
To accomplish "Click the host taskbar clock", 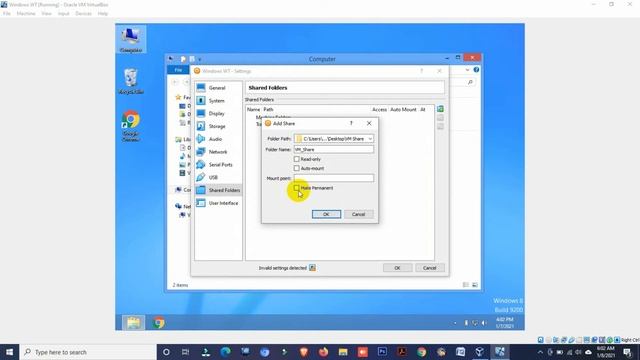I will (x=606, y=352).
